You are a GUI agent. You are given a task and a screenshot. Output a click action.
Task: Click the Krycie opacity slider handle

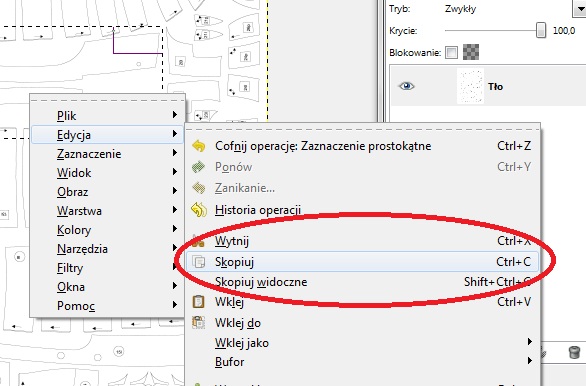(x=541, y=30)
